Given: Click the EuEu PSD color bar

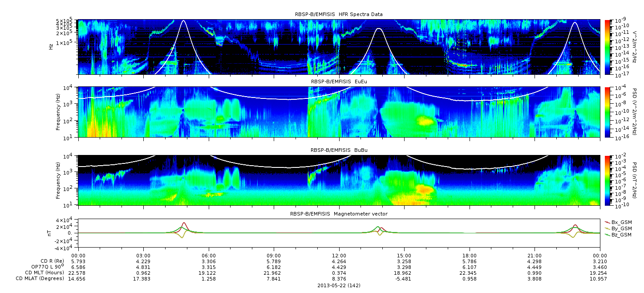Looking at the screenshot, I should [x=608, y=112].
